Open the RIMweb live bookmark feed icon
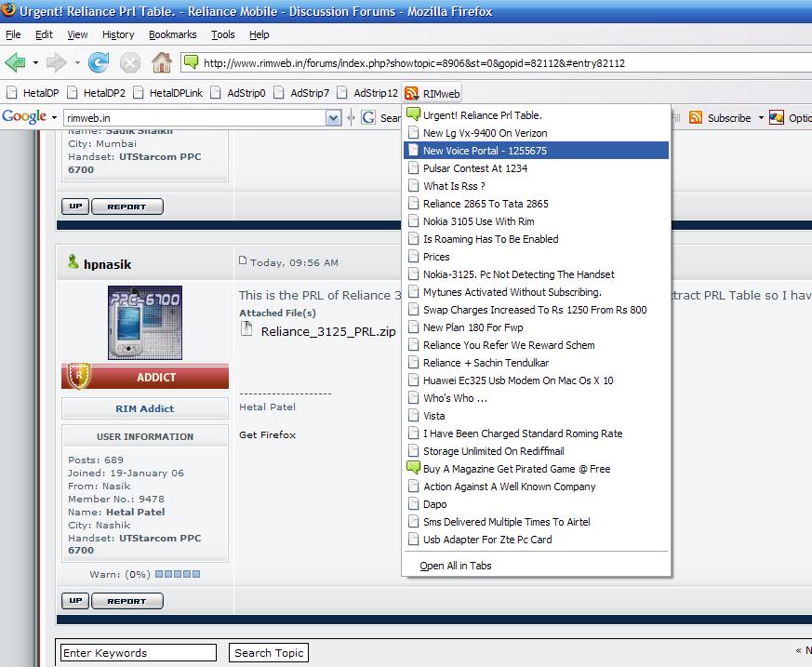The height and width of the screenshot is (667, 812). [x=411, y=93]
